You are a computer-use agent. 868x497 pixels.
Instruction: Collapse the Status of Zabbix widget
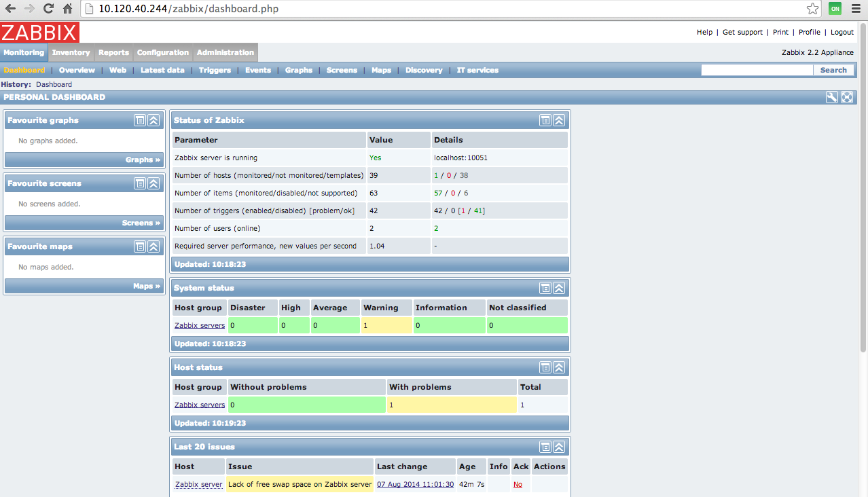[x=559, y=120]
